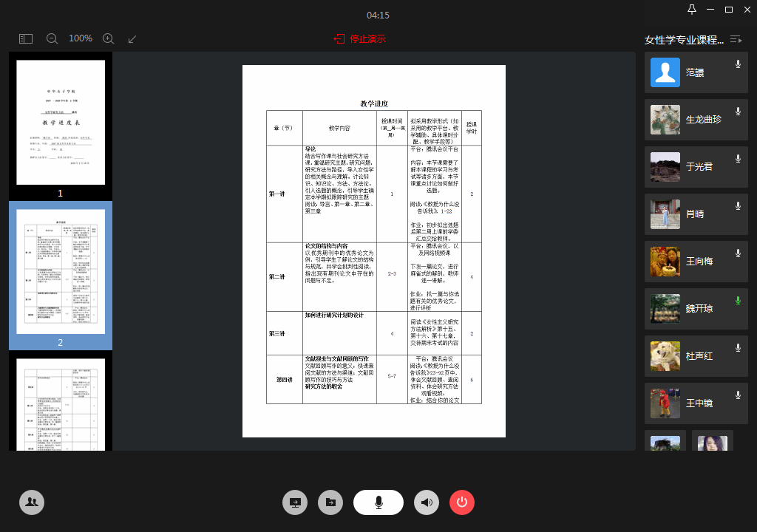Toggle the slide thumbnail panel
The width and height of the screenshot is (757, 532).
click(x=25, y=38)
